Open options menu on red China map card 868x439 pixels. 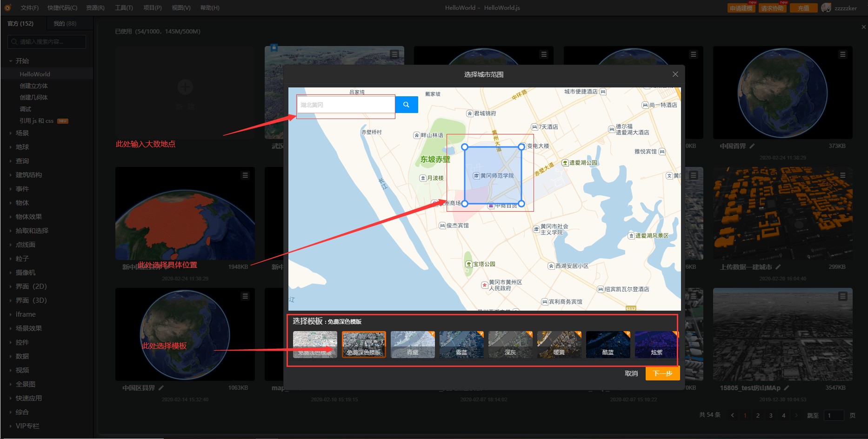[245, 175]
